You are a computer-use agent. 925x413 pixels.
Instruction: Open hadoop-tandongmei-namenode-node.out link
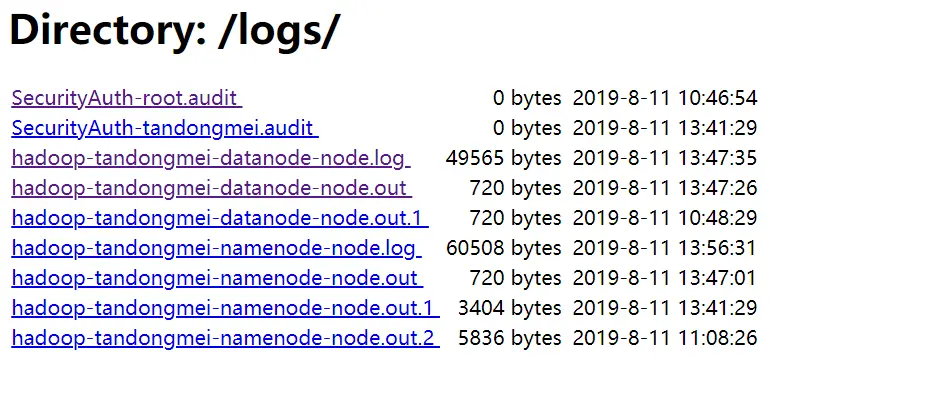coord(216,278)
